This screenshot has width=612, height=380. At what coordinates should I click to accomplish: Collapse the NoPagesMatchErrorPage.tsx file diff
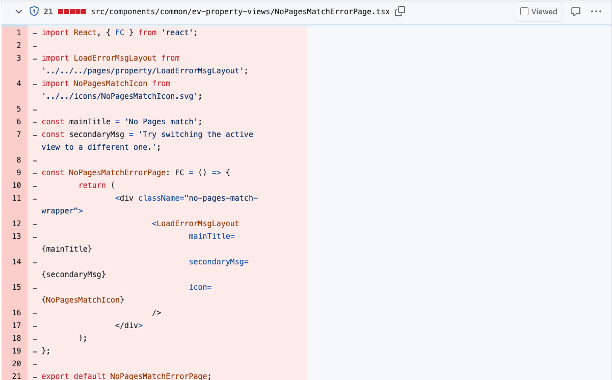[x=18, y=12]
